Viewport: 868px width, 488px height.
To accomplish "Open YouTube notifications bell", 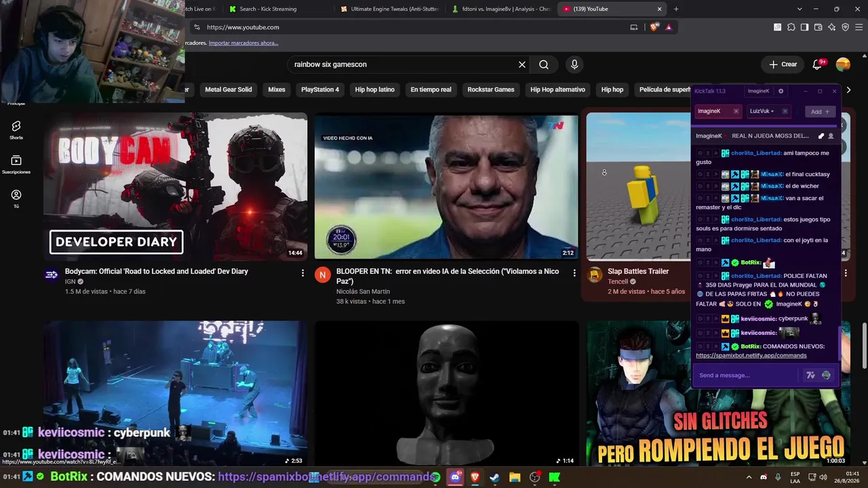I will [817, 64].
